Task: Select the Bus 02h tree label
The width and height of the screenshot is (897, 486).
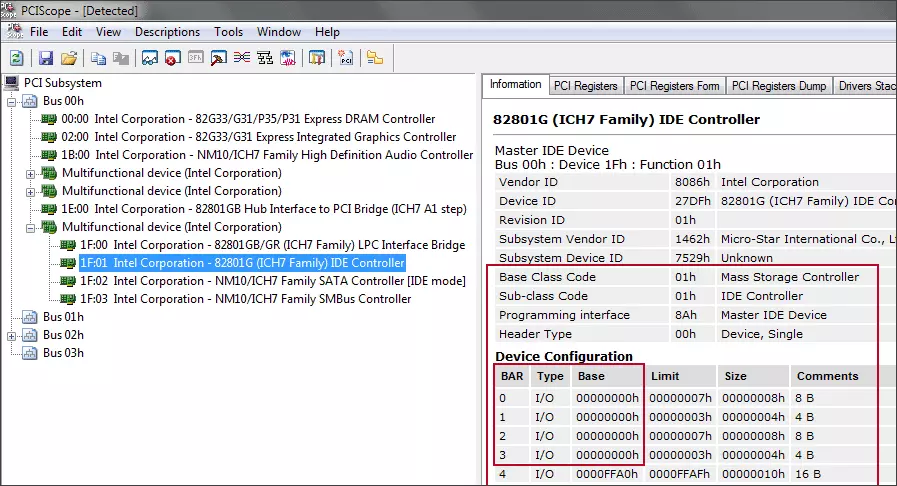Action: tap(63, 335)
